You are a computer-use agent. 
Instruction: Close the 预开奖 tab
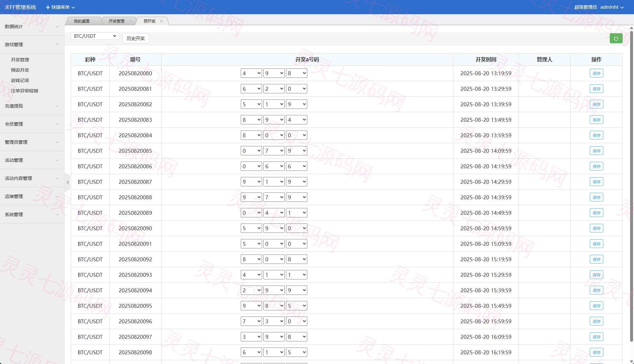pos(161,21)
